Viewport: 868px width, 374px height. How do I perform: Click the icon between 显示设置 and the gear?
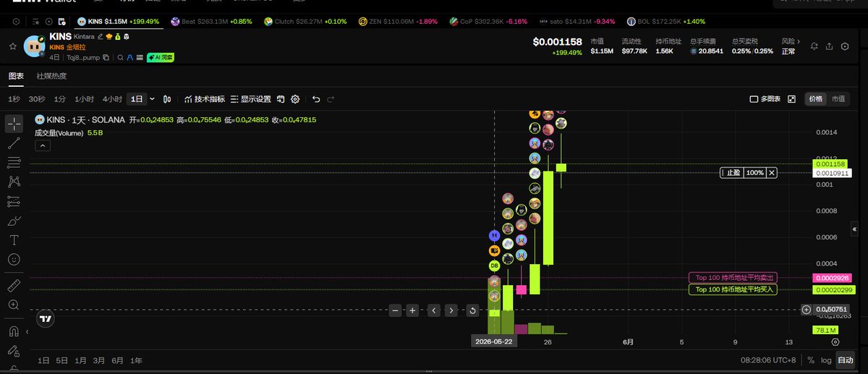click(281, 99)
